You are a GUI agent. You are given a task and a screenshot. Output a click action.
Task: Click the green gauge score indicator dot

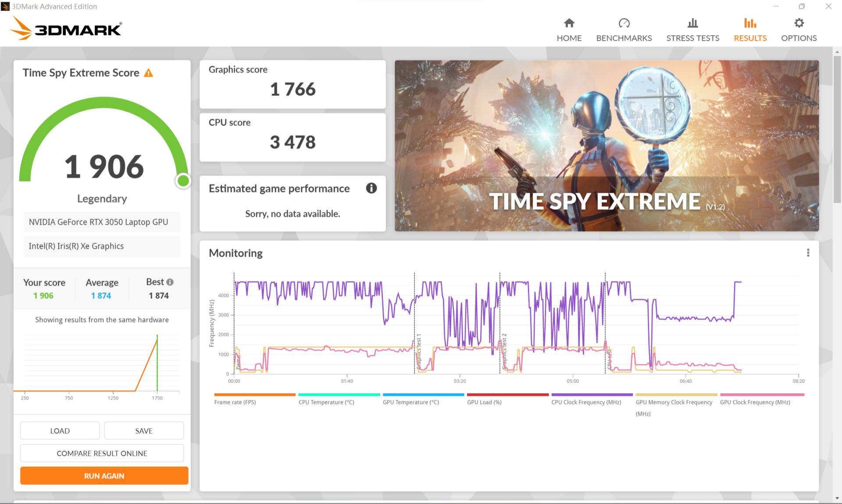183,181
